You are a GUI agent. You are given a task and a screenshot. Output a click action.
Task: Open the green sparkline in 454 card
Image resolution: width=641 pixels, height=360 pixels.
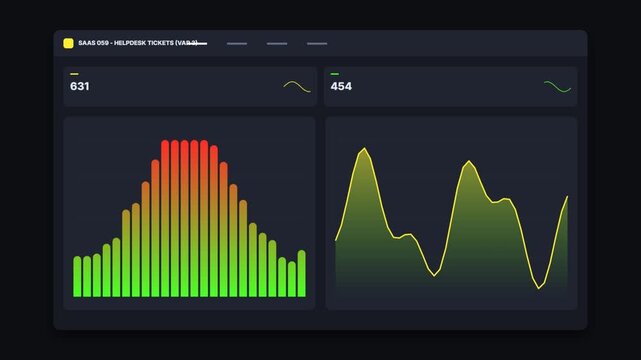[557, 87]
